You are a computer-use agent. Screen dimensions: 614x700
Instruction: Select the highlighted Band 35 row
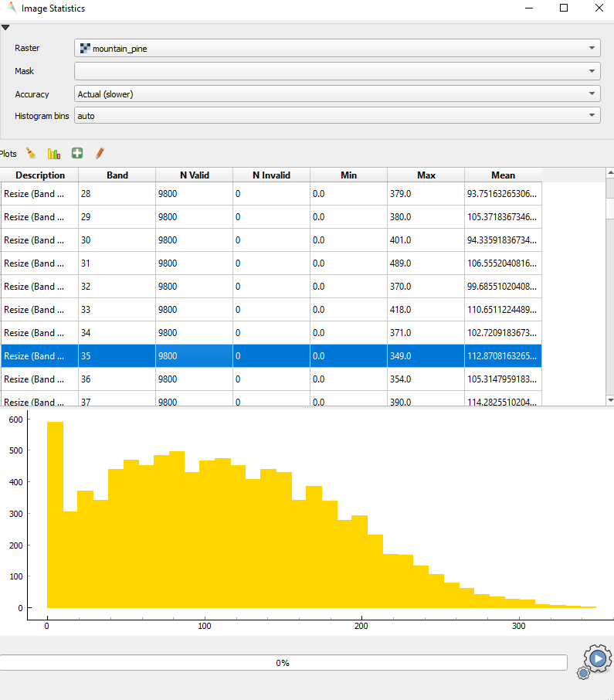[270, 356]
